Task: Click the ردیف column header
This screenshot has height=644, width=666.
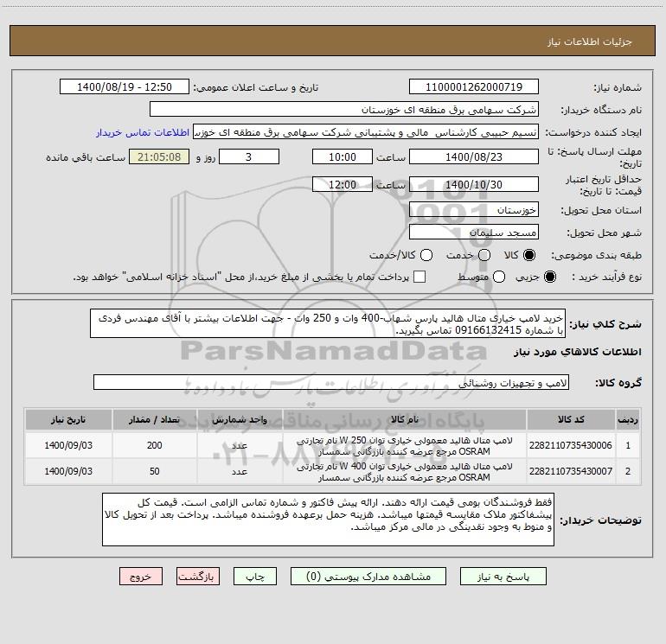Action: (x=627, y=419)
